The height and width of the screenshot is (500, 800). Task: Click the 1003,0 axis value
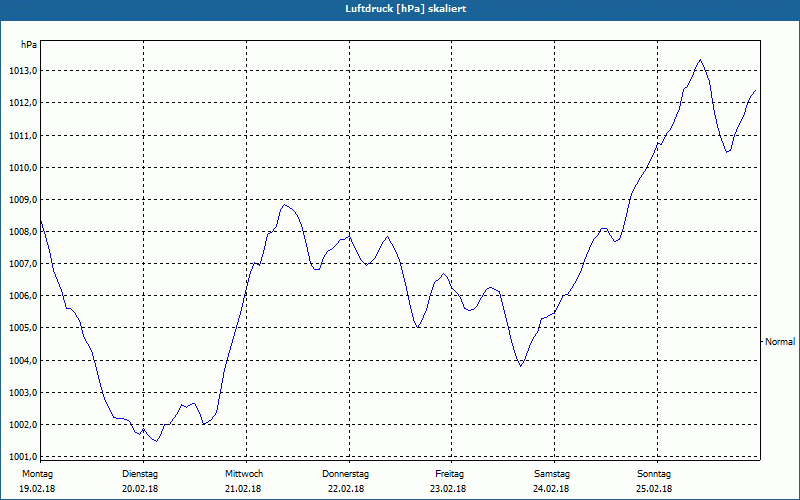23,393
